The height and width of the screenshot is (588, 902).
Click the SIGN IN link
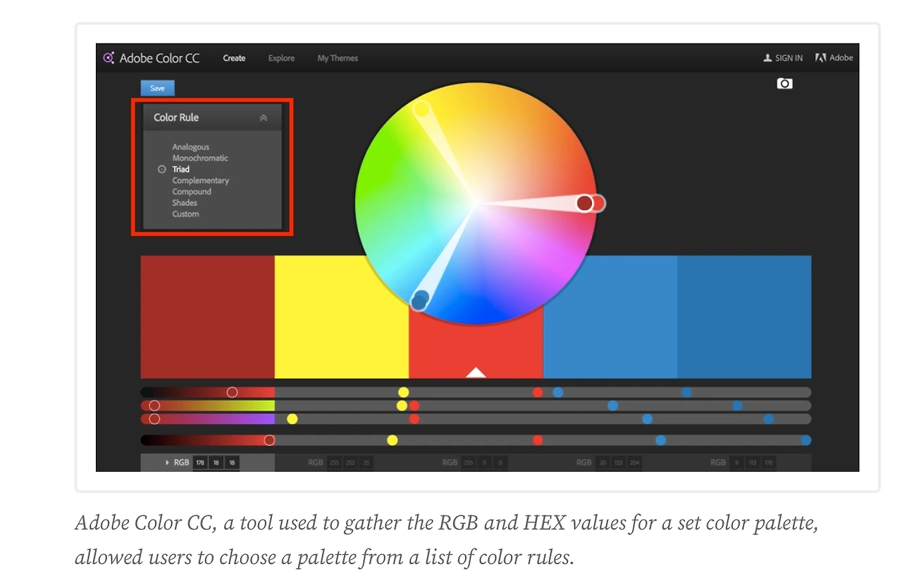(x=789, y=58)
